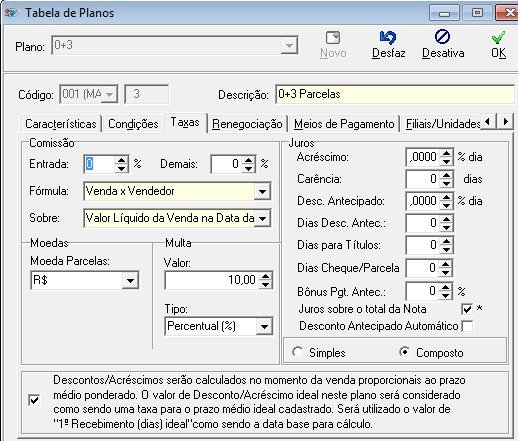
Task: Increase the Carência days
Action: tap(446, 175)
